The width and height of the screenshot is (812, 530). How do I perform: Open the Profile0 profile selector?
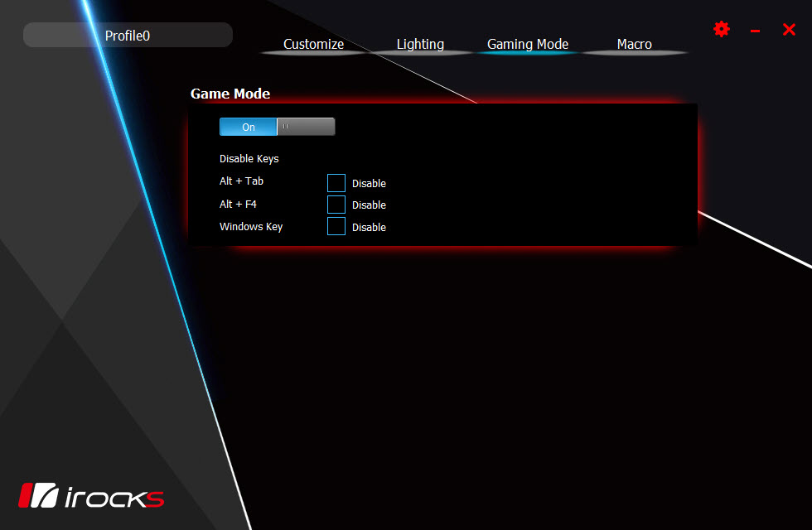click(x=128, y=35)
